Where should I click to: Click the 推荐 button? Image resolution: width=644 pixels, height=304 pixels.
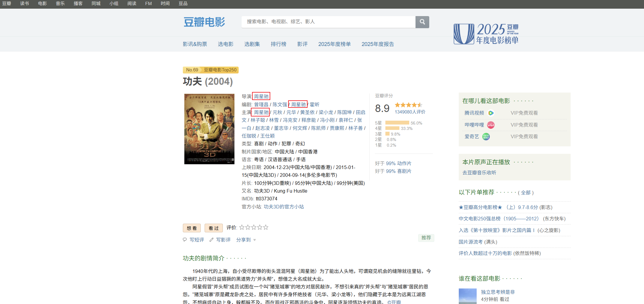click(426, 238)
